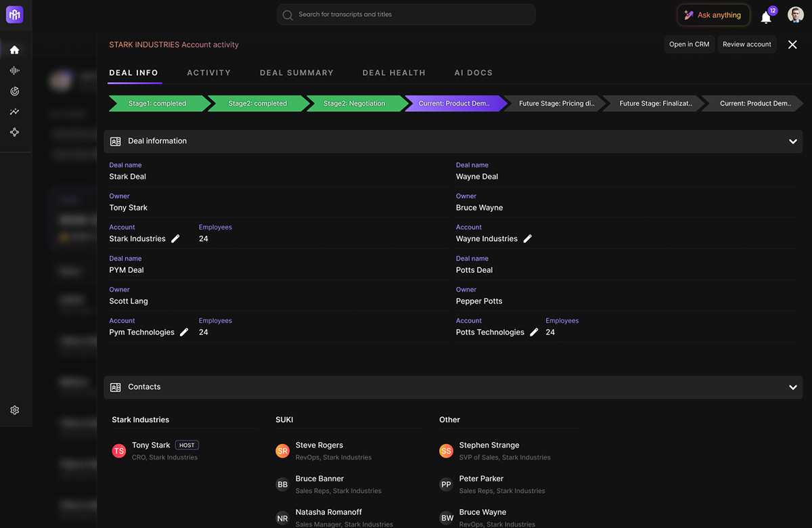Edit Wayne Industries account pencil icon
812x528 pixels.
click(x=528, y=239)
